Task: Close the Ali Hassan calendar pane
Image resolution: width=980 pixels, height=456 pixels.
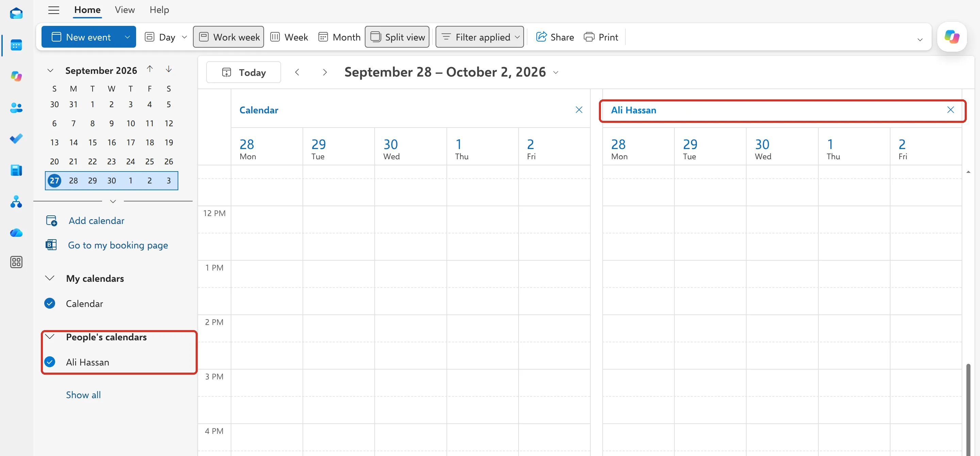Action: (950, 110)
